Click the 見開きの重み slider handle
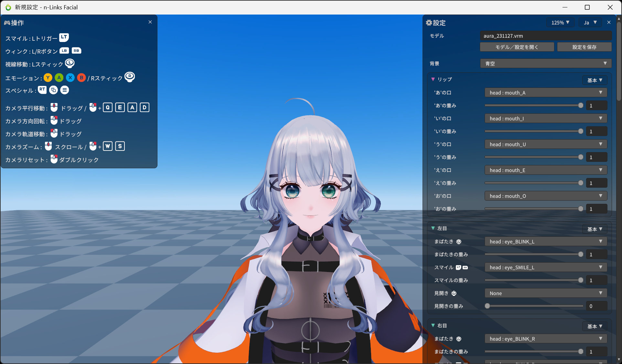Image resolution: width=622 pixels, height=364 pixels. point(487,306)
